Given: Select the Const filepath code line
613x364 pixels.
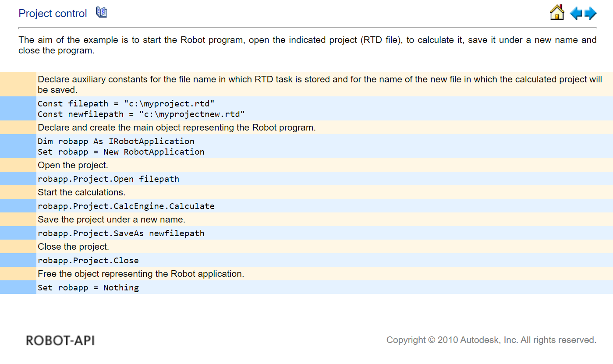Looking at the screenshot, I should coord(126,103).
